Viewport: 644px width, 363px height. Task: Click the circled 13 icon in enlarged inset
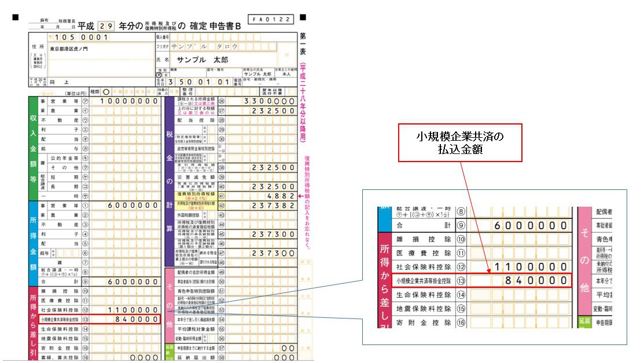tap(461, 281)
